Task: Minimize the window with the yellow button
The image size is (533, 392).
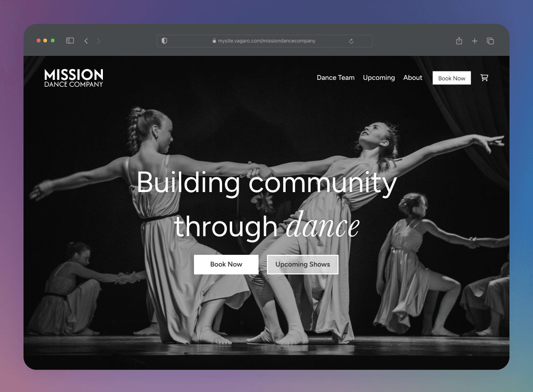Action: point(46,41)
